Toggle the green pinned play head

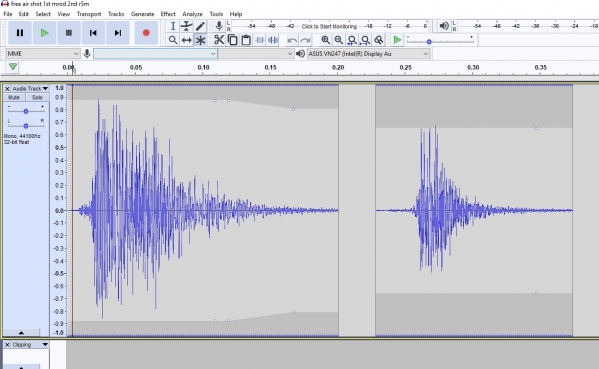(x=13, y=67)
